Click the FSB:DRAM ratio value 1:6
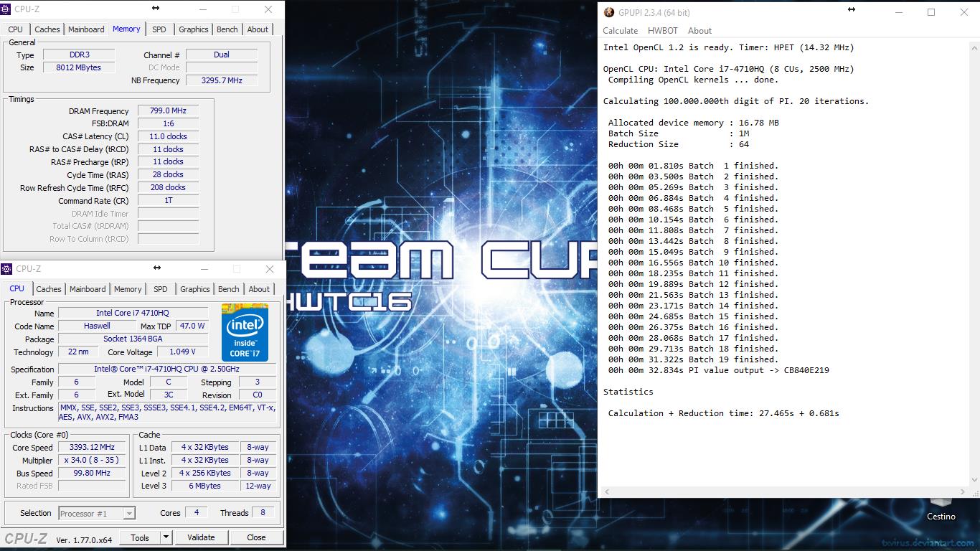 click(x=168, y=123)
